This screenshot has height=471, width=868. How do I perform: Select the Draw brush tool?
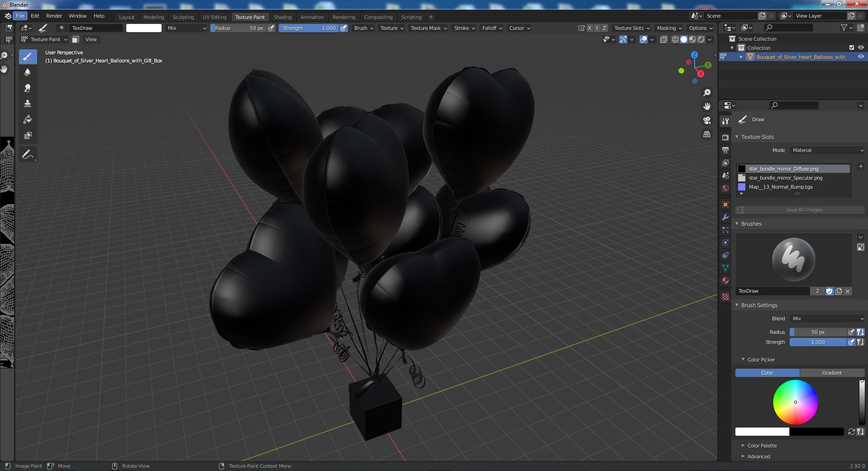pyautogui.click(x=28, y=57)
